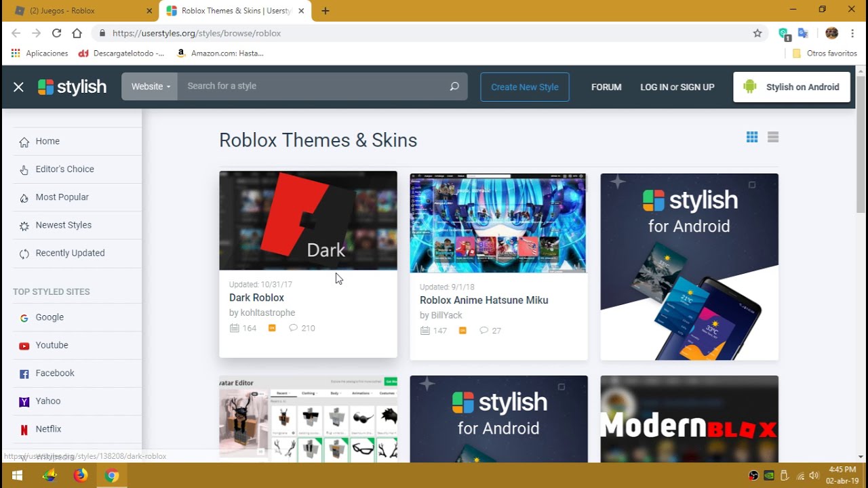
Task: Open the Otros favoritos folder
Action: click(825, 53)
